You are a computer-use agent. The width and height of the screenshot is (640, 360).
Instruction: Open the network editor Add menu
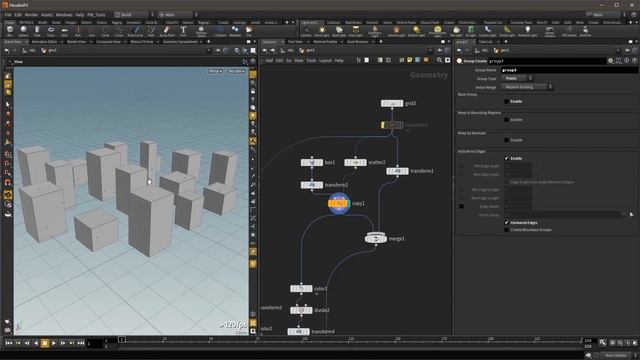269,60
